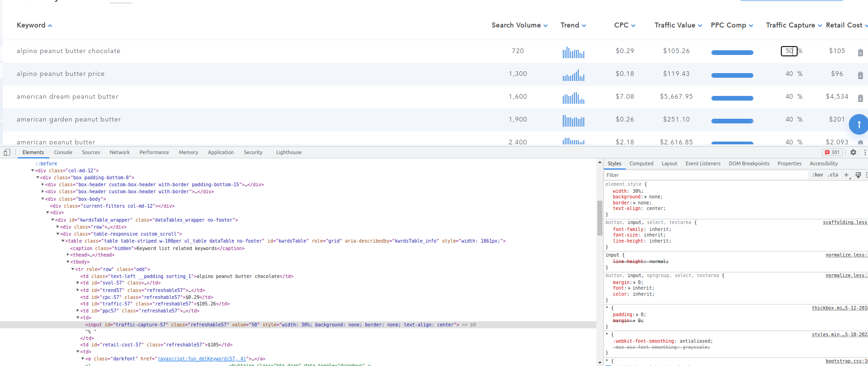Delete the alpino peanut butter price keyword

click(x=860, y=75)
